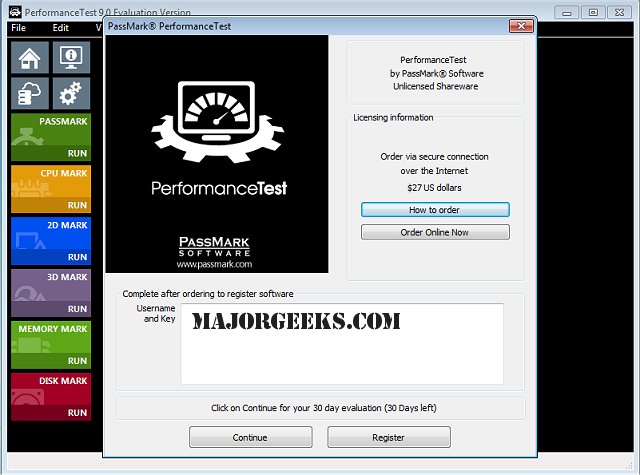Open the Edit menu
This screenshot has height=475, width=640.
tap(60, 28)
